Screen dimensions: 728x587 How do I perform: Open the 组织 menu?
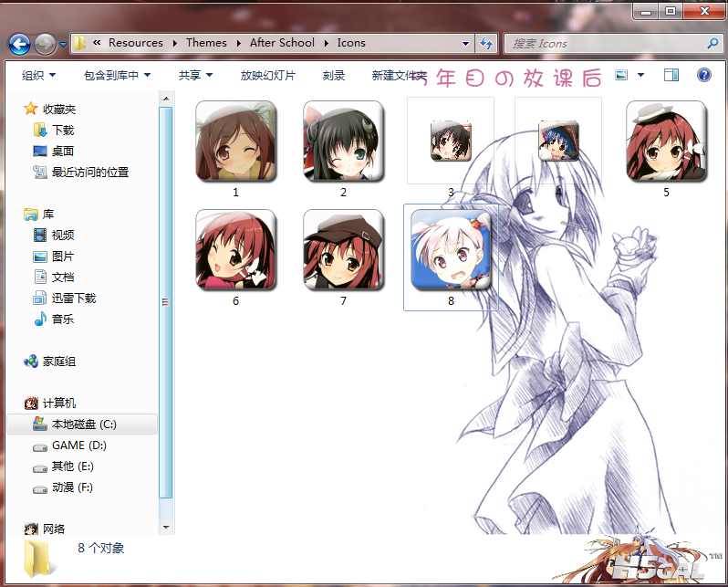(x=38, y=75)
